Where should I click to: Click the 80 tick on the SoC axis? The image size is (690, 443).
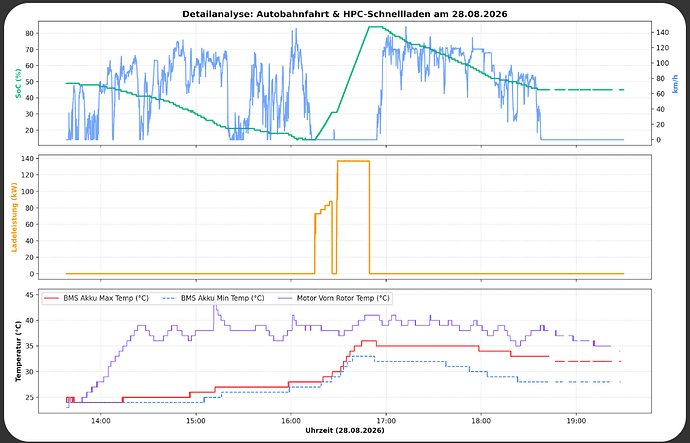click(31, 33)
